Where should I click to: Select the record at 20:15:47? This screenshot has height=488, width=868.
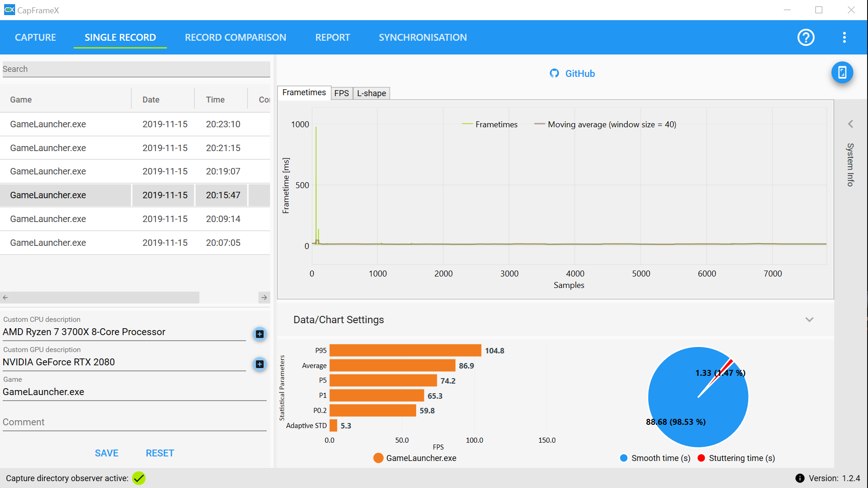135,195
